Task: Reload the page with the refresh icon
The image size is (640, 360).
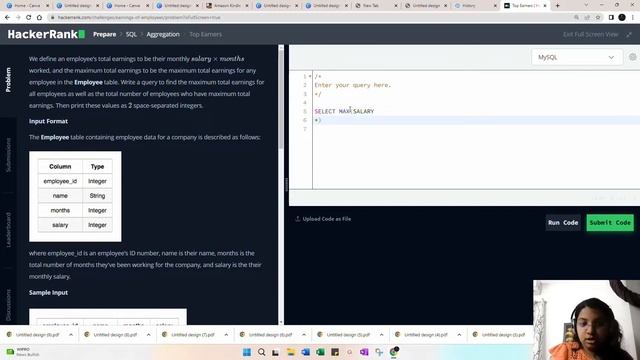Action: pyautogui.click(x=29, y=18)
